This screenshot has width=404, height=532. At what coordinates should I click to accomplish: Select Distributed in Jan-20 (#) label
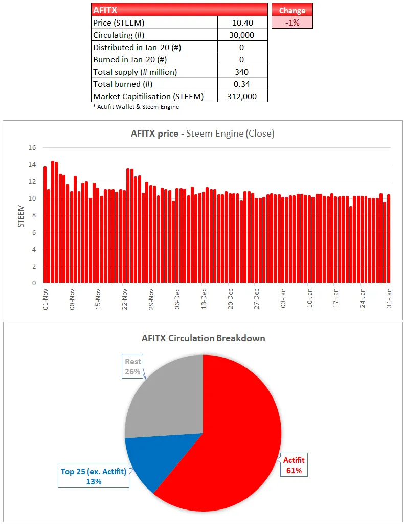click(137, 47)
